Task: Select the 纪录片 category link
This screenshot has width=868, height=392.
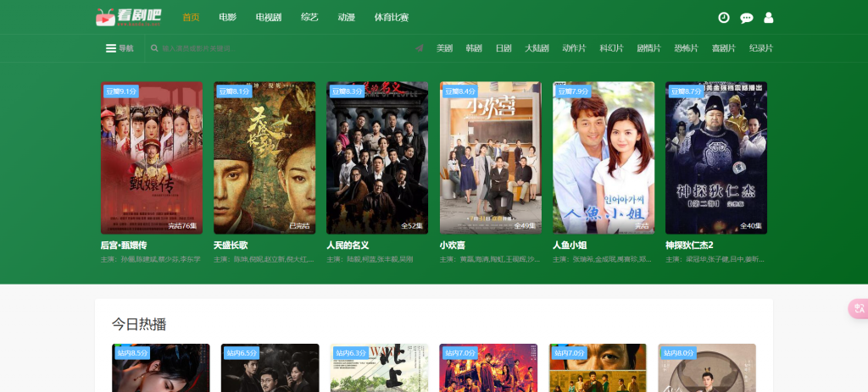Action: (761, 48)
